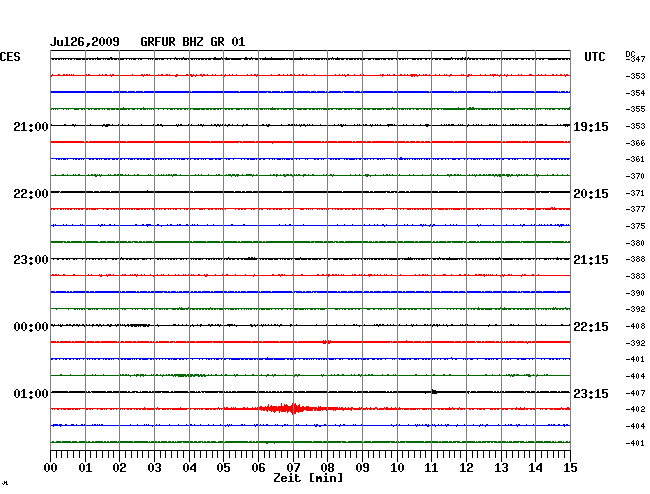This screenshot has width=650, height=494.
Task: Select the DC offset value -375
Action: [x=635, y=226]
